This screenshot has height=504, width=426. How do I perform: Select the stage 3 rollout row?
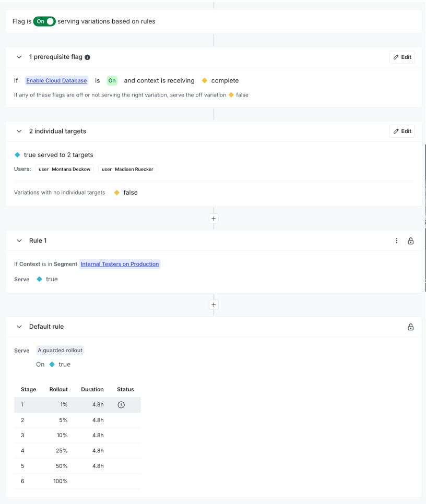coord(77,435)
